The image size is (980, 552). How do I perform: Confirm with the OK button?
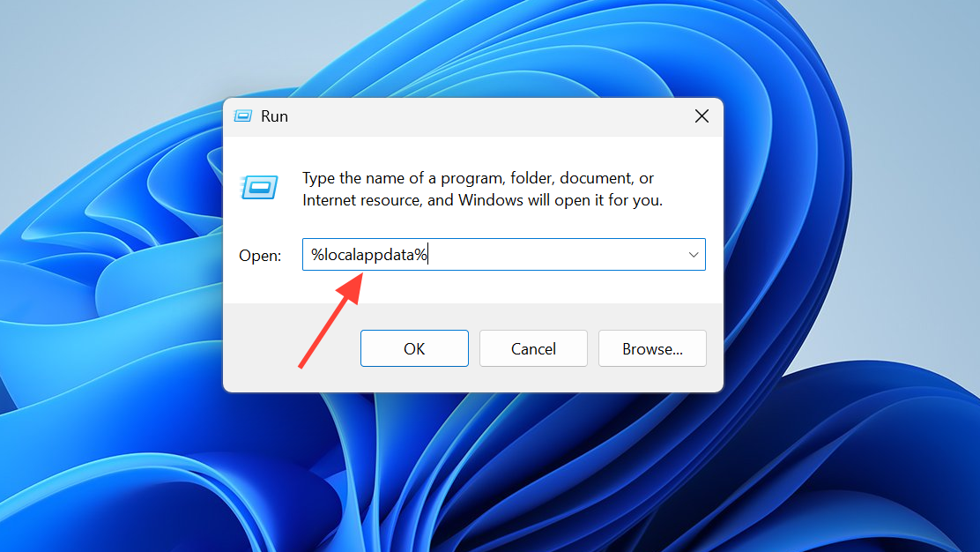(x=414, y=348)
